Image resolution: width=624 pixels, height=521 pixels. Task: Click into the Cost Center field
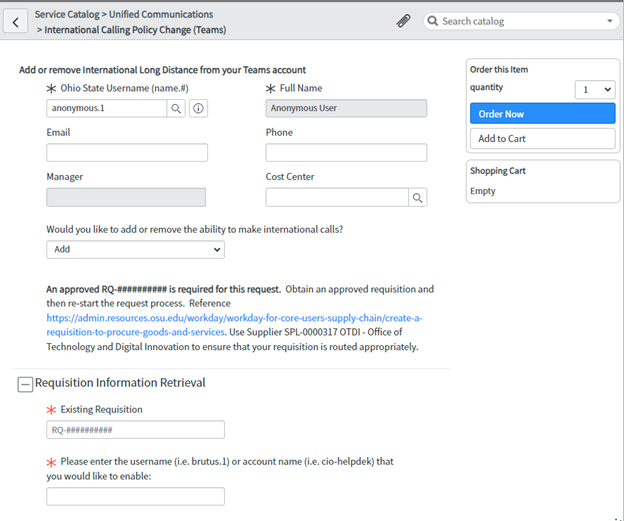[337, 197]
